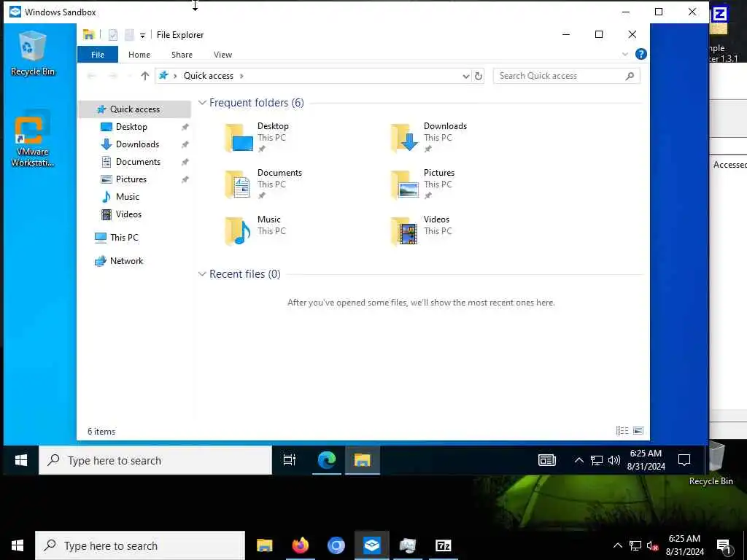
Task: Open the Chromium browser icon in host taskbar
Action: (x=336, y=545)
